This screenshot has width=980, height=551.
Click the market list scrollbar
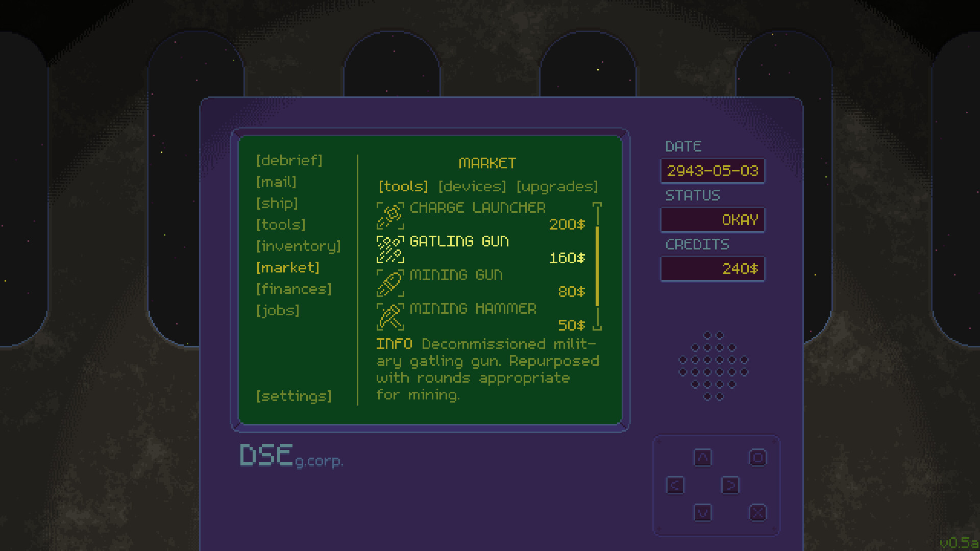(597, 266)
